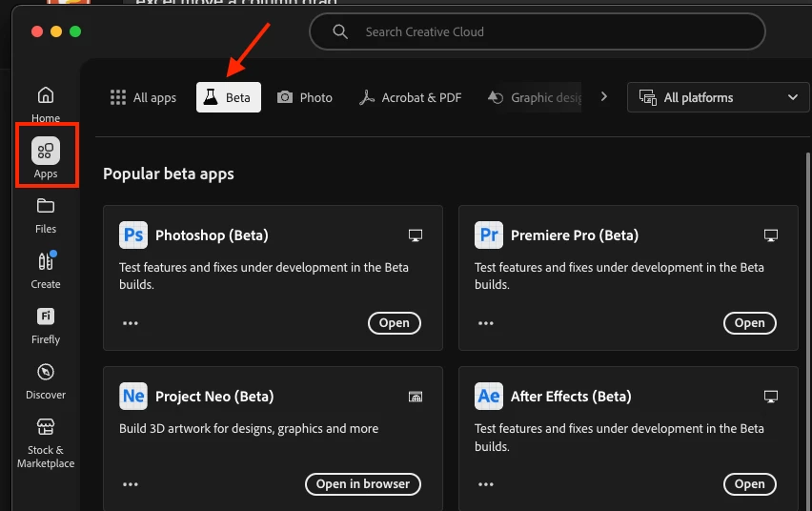
Task: Open the Files section in sidebar
Action: (x=46, y=215)
